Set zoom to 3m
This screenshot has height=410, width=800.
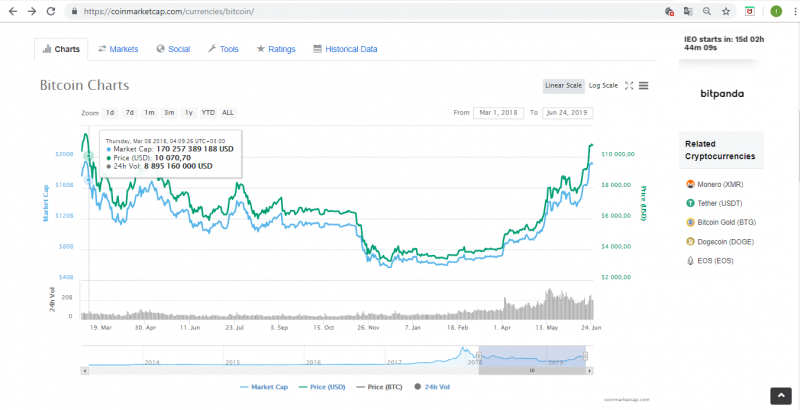(169, 113)
